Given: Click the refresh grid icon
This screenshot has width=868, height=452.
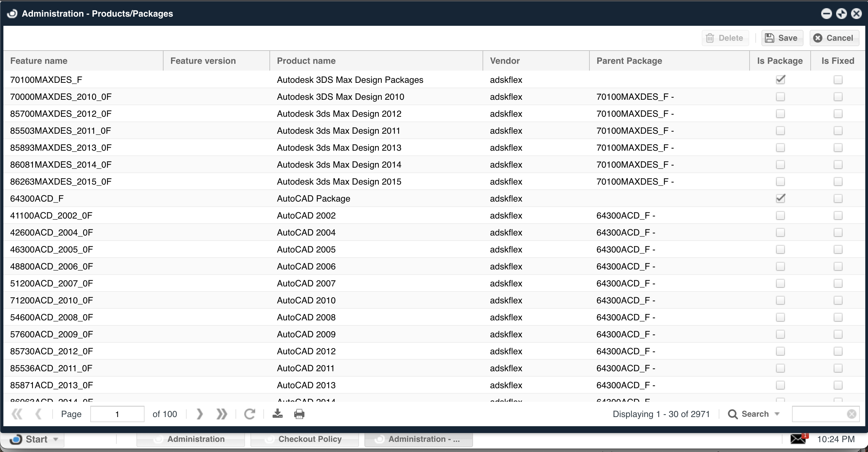Looking at the screenshot, I should pos(250,414).
